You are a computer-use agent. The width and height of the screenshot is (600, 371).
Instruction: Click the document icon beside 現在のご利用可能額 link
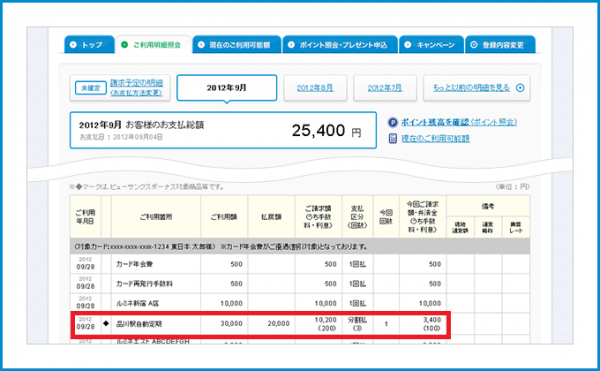393,138
